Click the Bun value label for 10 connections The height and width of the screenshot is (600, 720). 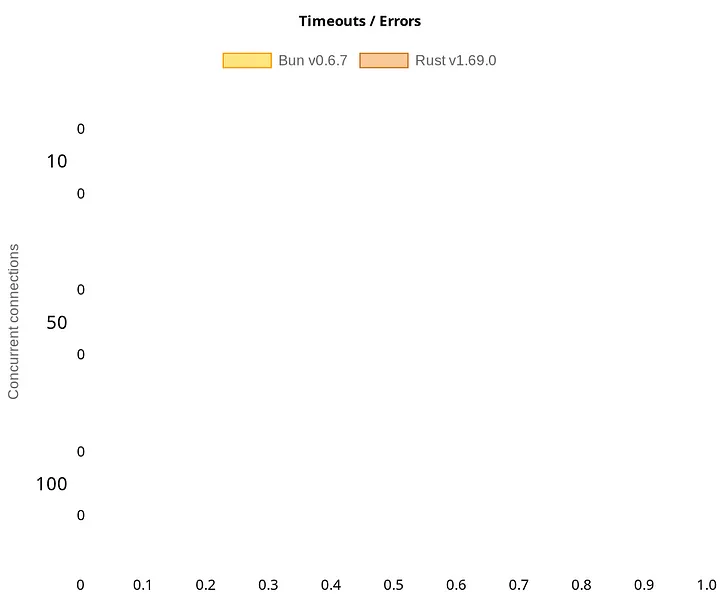(81, 129)
